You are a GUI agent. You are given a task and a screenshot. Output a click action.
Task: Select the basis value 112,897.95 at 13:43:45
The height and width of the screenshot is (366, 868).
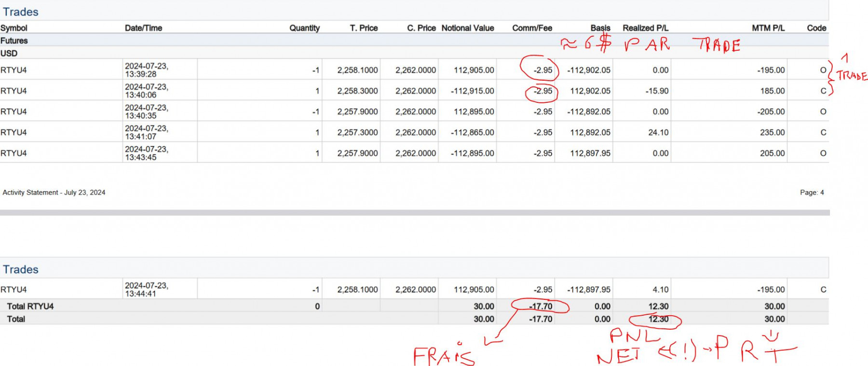590,153
